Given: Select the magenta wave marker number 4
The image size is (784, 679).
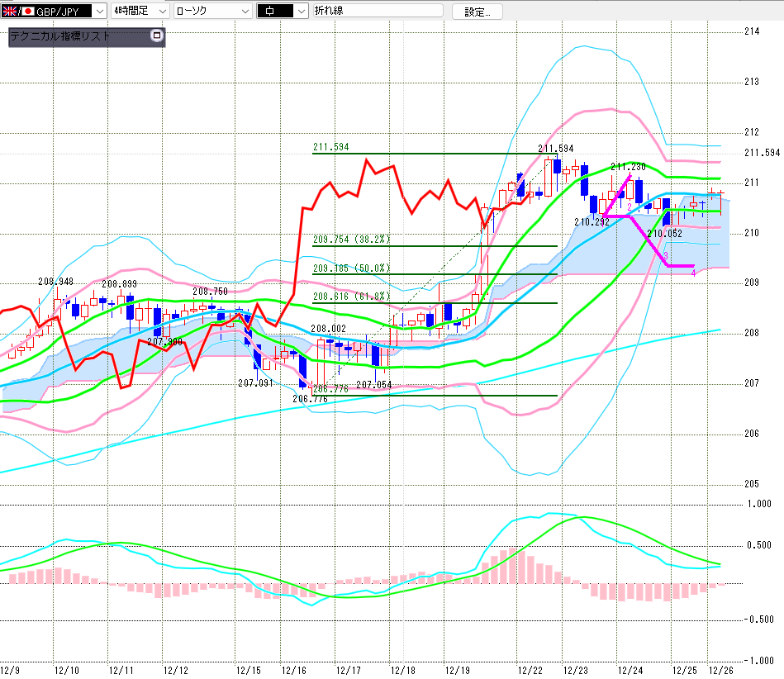Looking at the screenshot, I should tap(692, 273).
